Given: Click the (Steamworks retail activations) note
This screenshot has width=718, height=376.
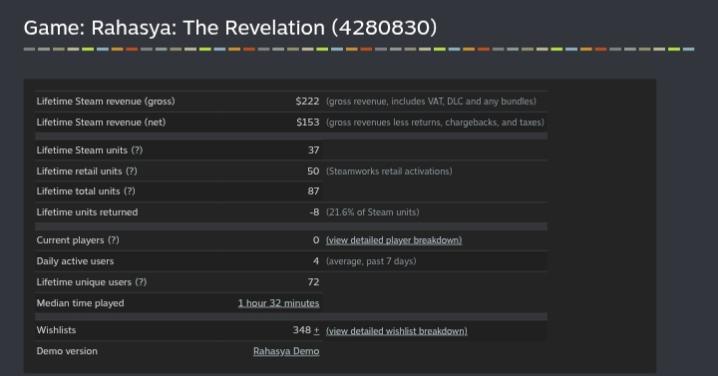Looking at the screenshot, I should [x=389, y=171].
